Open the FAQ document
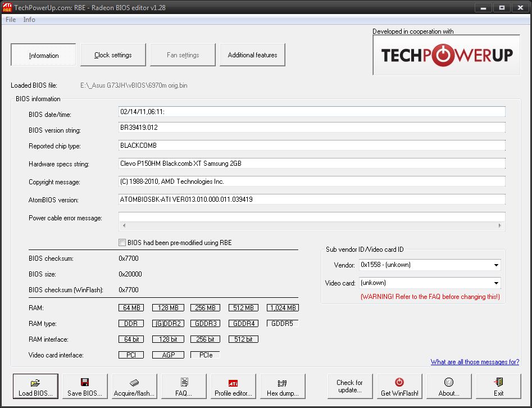Viewport: 532px width, 408px height. tap(184, 386)
